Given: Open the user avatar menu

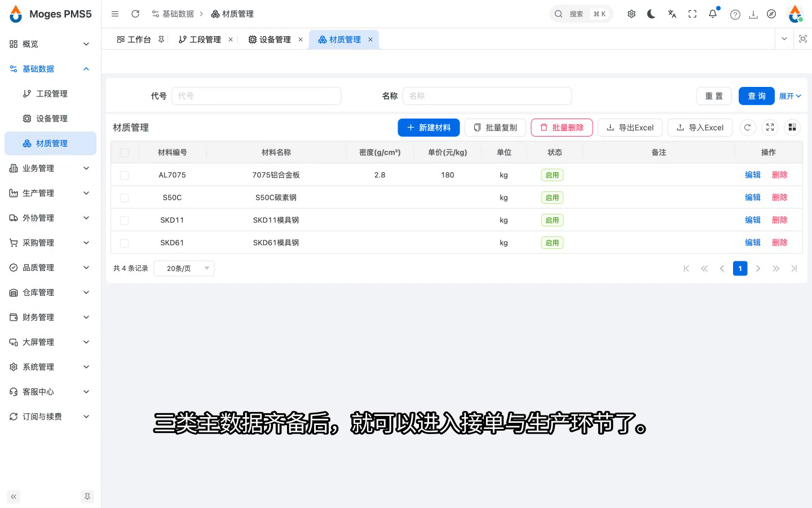Looking at the screenshot, I should coord(795,14).
